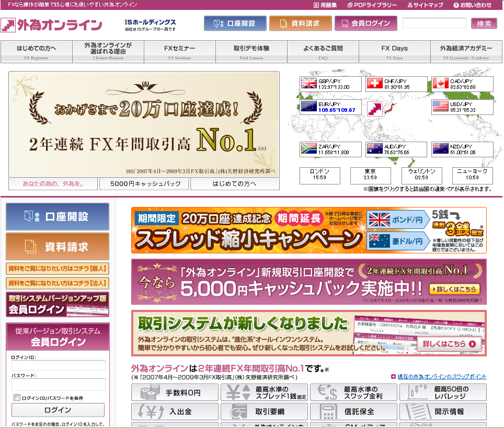The width and height of the screenshot is (504, 428).
Task: Click the Swiss flag for CHF/JPY
Action: [x=375, y=83]
